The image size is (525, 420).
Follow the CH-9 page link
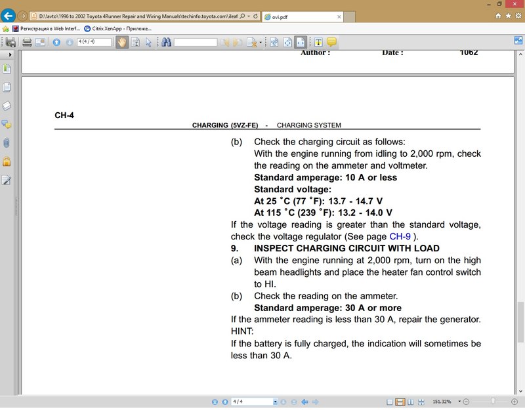[x=400, y=236]
